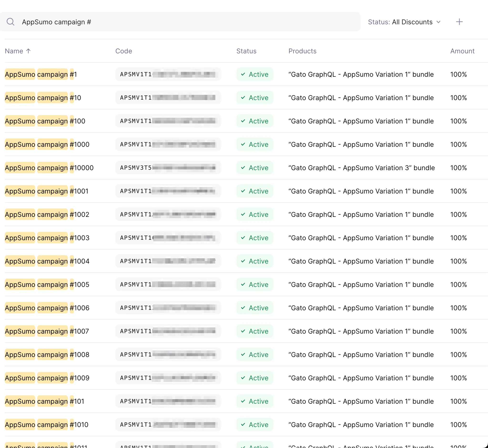Click the 100% amount for campaign #1004

click(458, 261)
